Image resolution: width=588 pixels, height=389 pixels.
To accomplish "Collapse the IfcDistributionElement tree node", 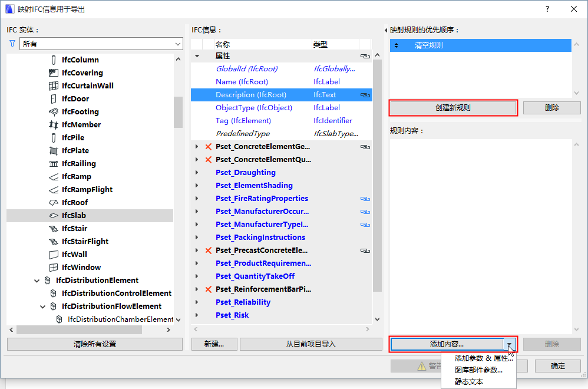I will [37, 281].
